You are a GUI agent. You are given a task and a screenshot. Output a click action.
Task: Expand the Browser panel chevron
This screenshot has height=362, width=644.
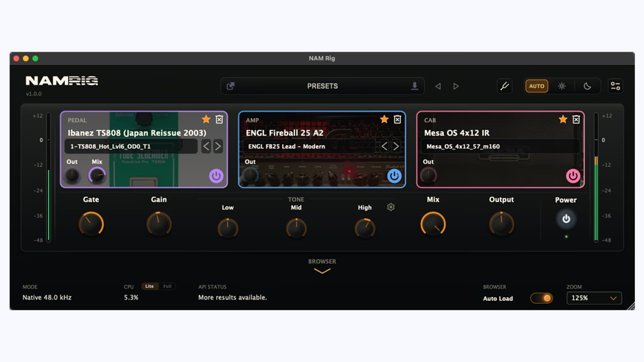[x=322, y=271]
